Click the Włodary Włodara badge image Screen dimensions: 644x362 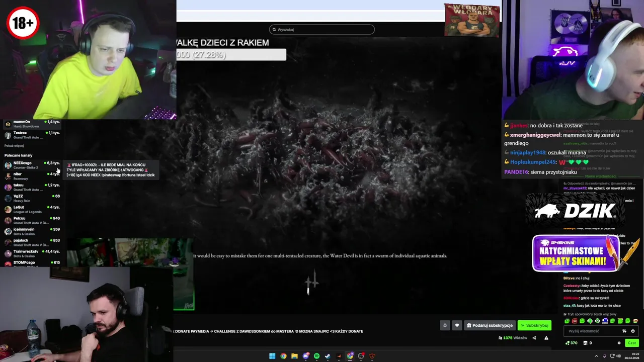click(x=472, y=20)
